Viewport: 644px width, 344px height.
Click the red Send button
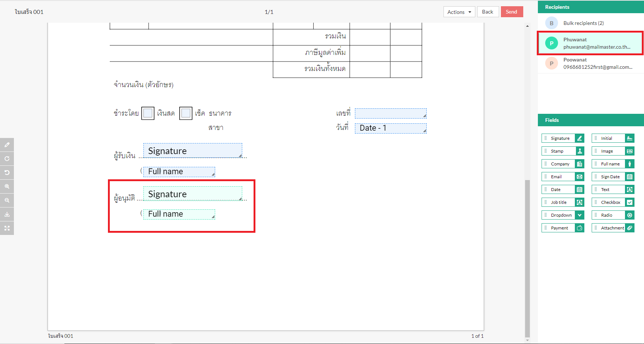(512, 12)
